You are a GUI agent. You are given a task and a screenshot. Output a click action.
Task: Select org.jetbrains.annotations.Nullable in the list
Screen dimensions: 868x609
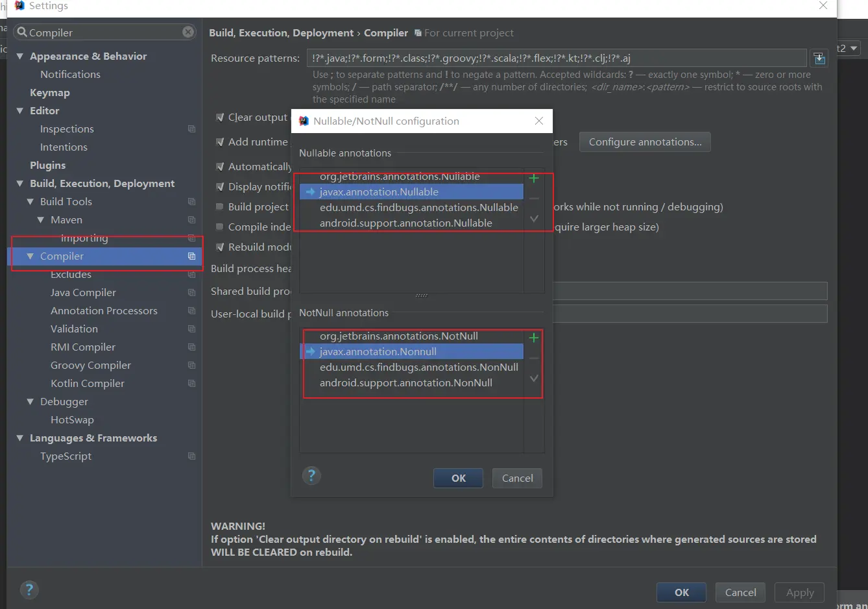[x=411, y=177]
